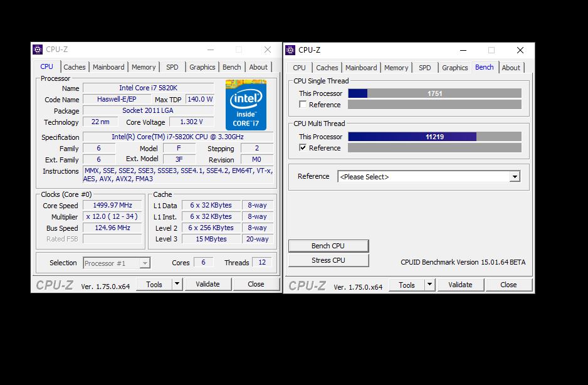
Task: Open SPD tab in right window
Action: [x=425, y=68]
